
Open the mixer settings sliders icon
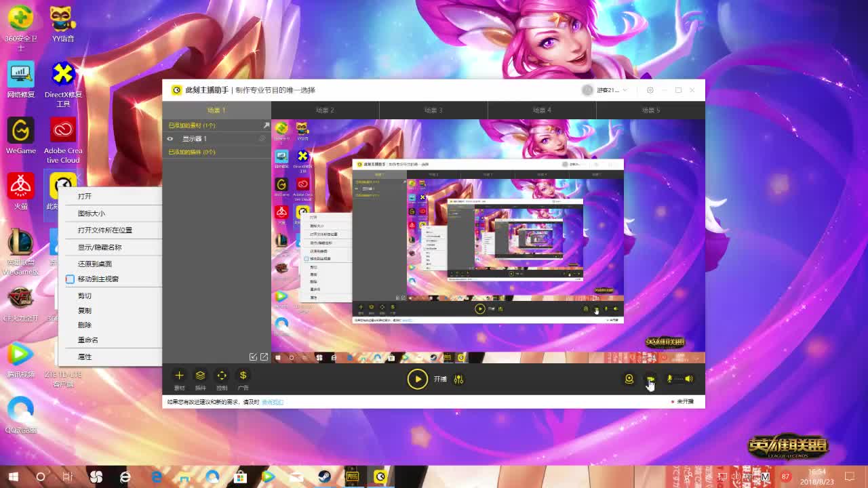458,379
